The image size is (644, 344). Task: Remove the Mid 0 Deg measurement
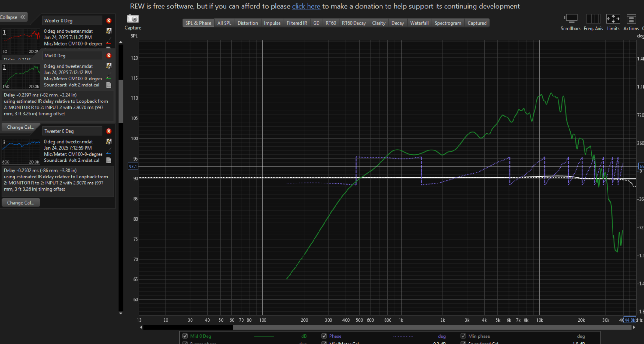(x=109, y=56)
